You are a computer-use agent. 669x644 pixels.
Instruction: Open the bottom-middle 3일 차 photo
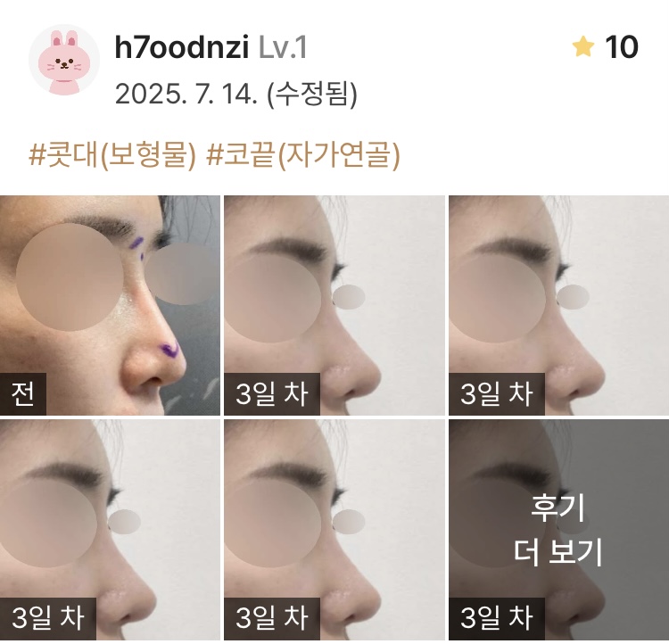point(334,530)
